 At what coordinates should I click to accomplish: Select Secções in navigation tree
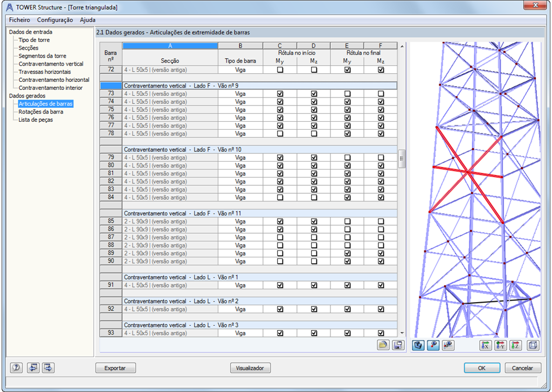tap(29, 48)
